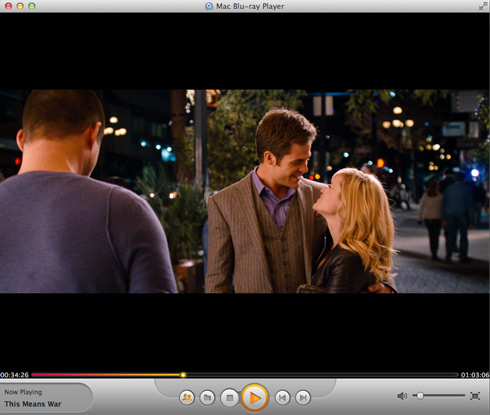
Task: Click the played orange portion of the progress bar
Action: (106, 375)
